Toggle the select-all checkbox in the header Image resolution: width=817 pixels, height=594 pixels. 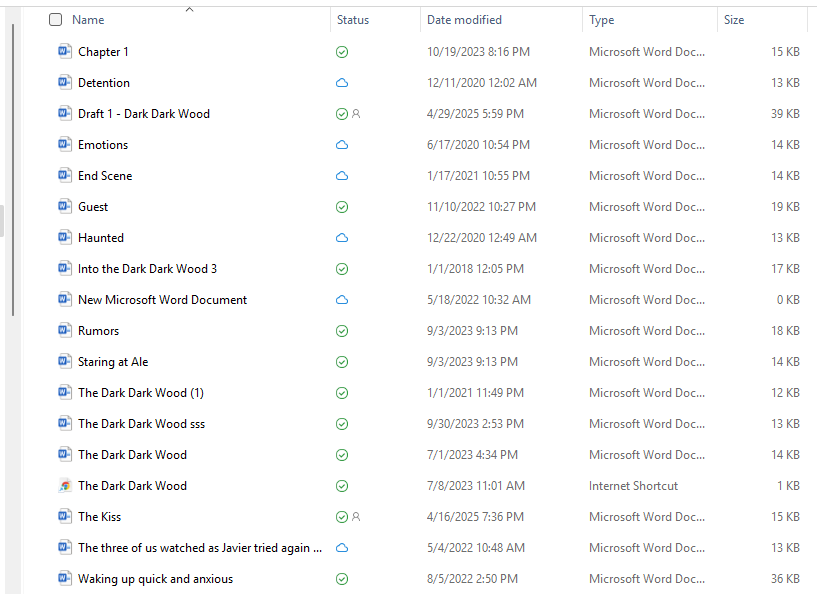(55, 20)
